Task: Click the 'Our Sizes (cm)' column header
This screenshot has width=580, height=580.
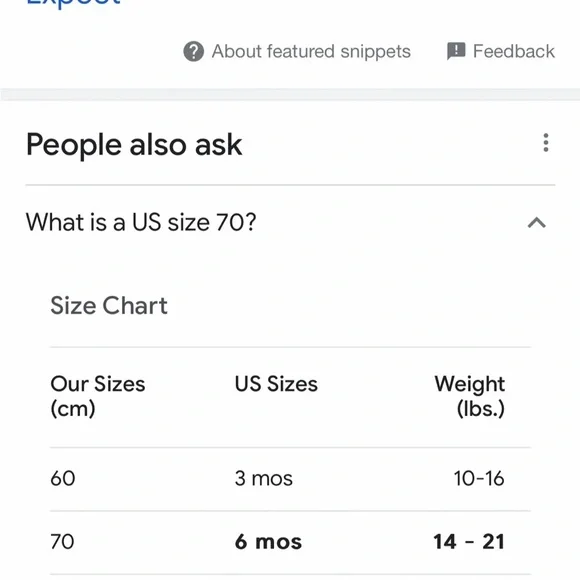Action: 98,396
